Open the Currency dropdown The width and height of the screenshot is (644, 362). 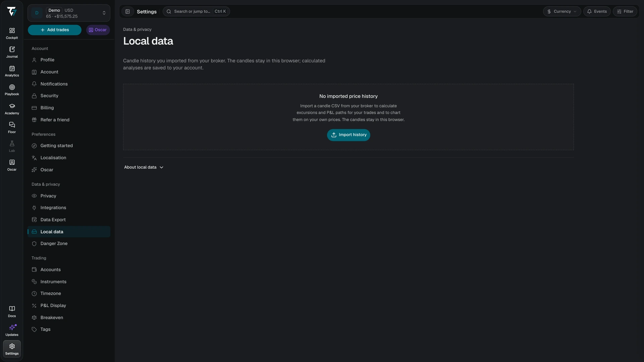click(562, 11)
